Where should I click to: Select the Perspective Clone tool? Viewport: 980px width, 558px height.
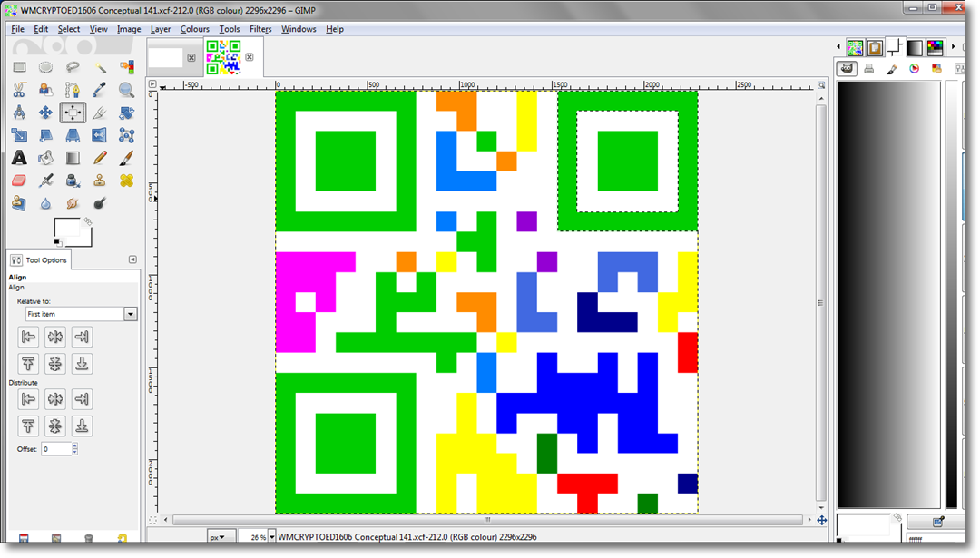pos(19,203)
